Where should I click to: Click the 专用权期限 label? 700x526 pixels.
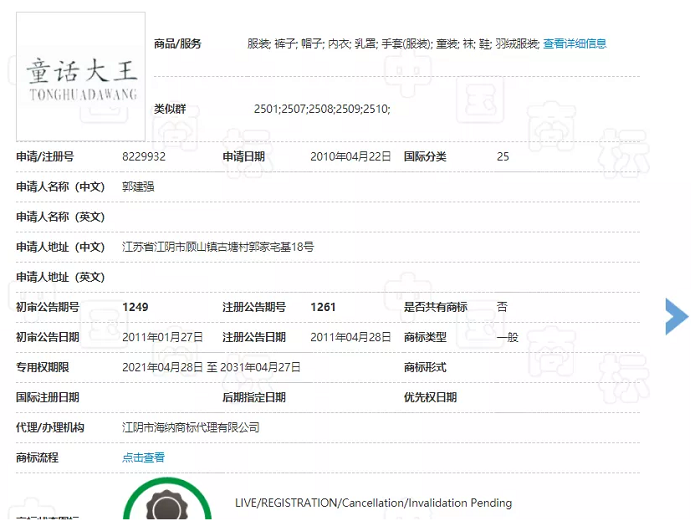point(42,367)
